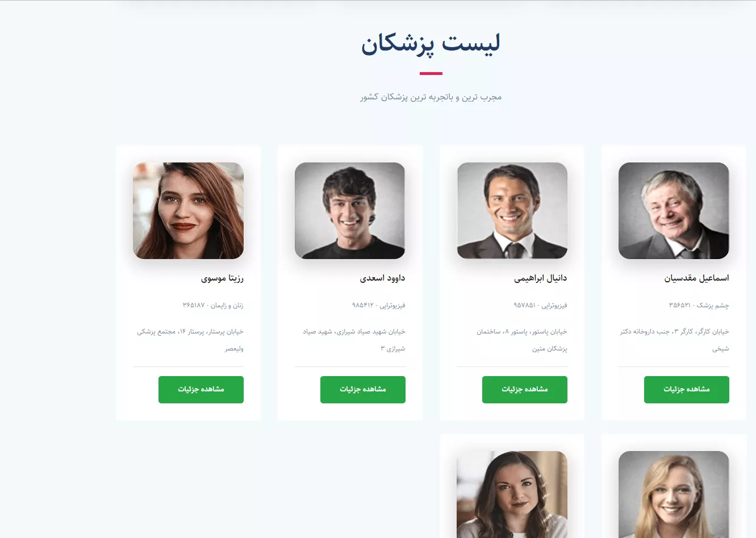Click the specialty text زنان و زایمان
The width and height of the screenshot is (756, 538).
[227, 305]
